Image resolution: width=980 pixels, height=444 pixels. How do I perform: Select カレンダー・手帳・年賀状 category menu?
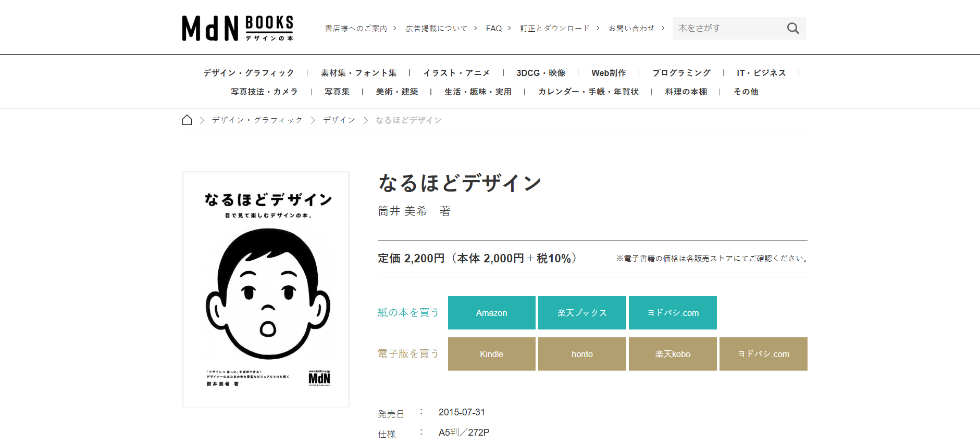click(x=588, y=92)
